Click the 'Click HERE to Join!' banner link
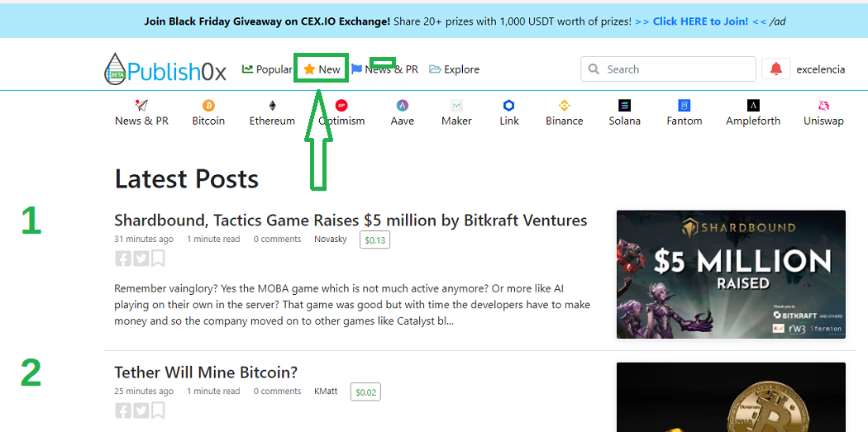The image size is (868, 432). pos(700,21)
